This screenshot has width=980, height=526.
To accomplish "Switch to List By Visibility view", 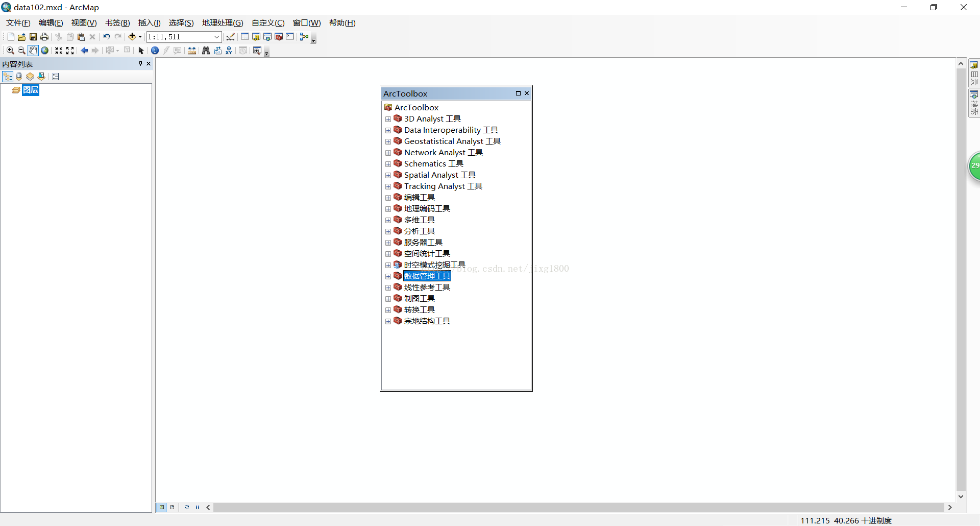I will [x=30, y=77].
